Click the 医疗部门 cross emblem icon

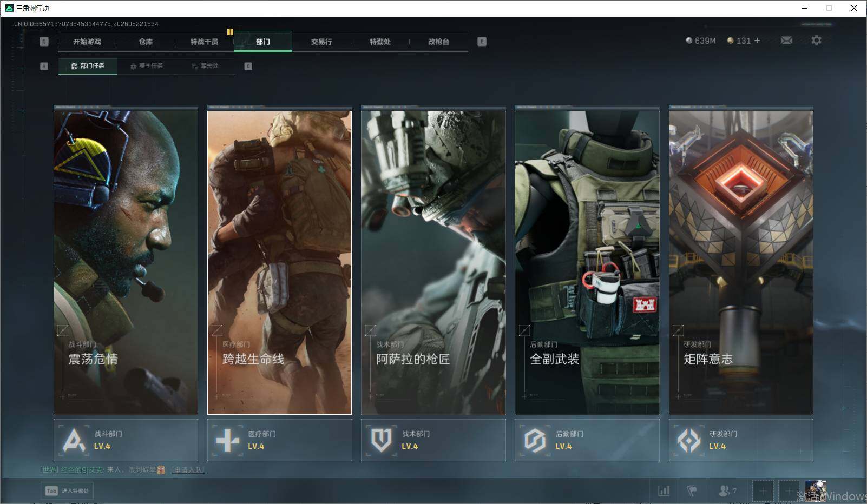point(227,440)
